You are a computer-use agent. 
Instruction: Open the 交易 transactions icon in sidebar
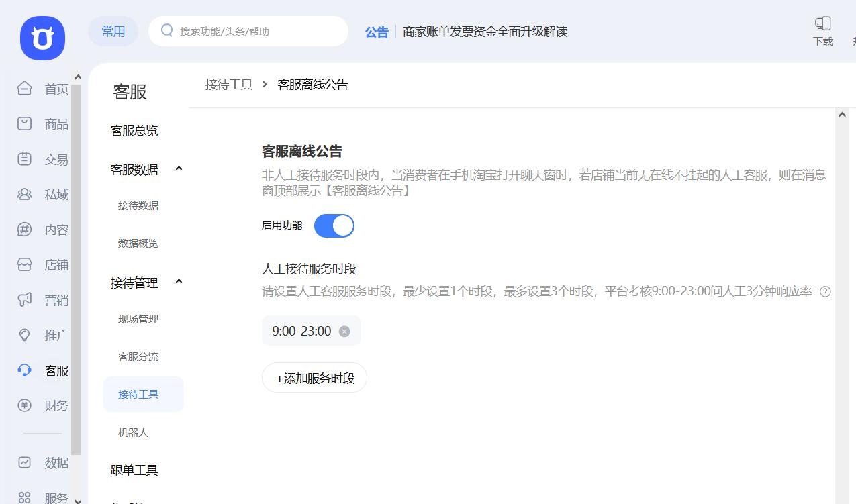(25, 159)
